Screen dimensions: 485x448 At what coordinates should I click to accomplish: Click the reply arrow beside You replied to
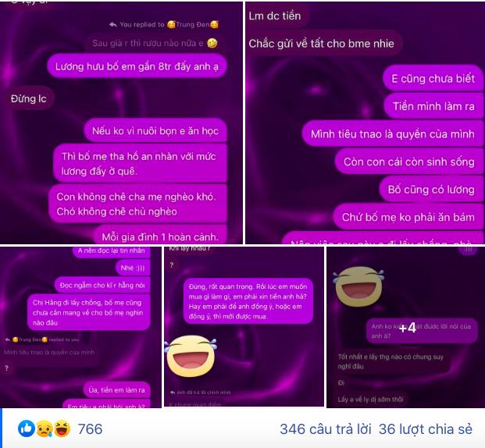113,24
